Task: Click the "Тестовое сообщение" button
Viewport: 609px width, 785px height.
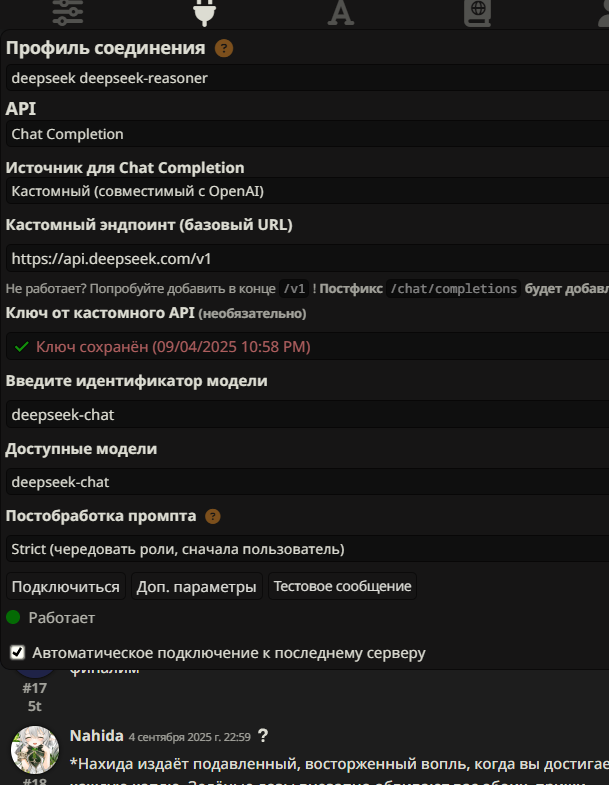Action: (x=342, y=587)
